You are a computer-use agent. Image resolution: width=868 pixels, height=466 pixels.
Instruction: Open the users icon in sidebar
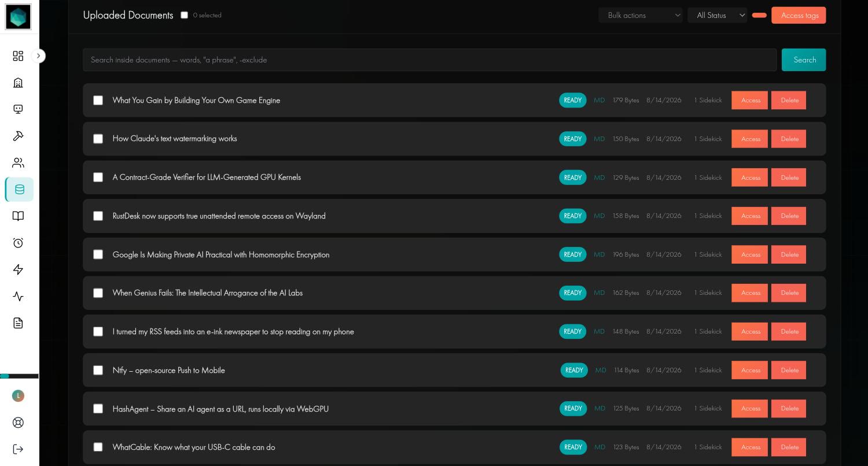pos(19,162)
